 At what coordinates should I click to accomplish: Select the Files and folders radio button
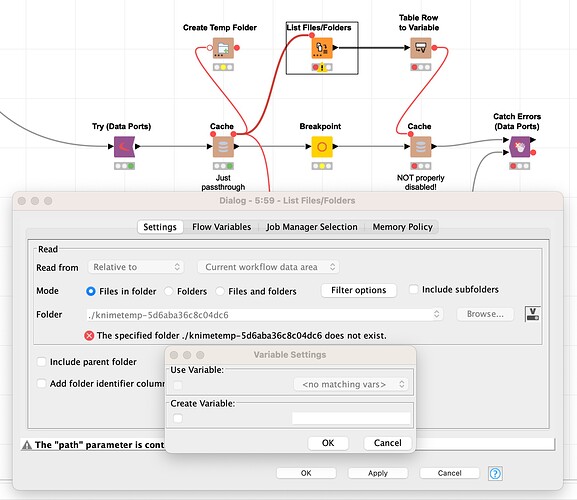(x=220, y=291)
